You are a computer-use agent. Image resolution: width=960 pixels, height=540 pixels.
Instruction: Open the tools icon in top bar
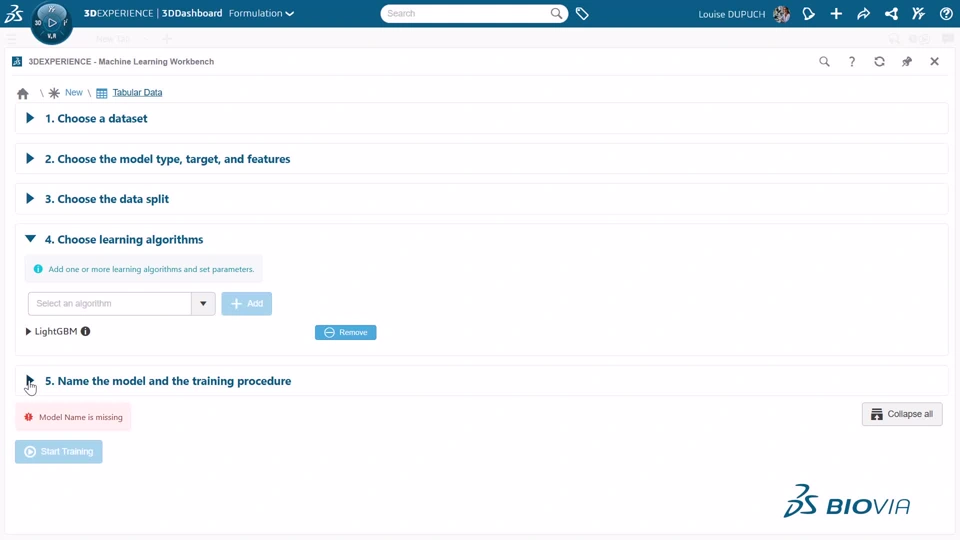(x=918, y=13)
